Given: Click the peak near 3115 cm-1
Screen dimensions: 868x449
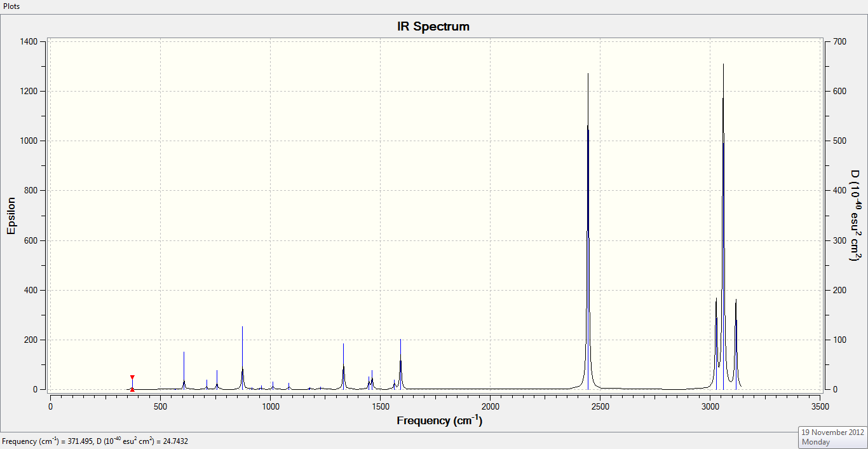Looking at the screenshot, I should (x=736, y=344).
